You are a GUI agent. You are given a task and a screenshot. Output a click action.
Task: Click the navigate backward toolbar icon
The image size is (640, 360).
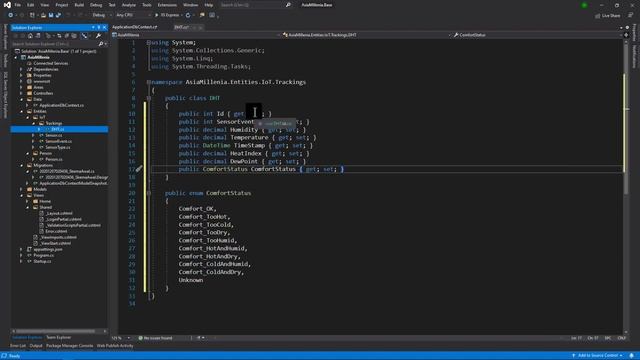tap(10, 15)
